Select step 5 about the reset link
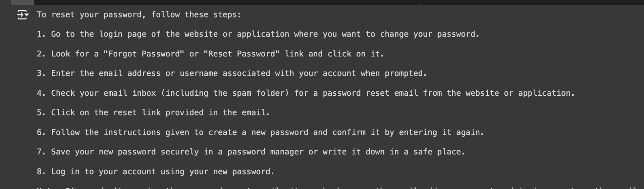 click(153, 113)
